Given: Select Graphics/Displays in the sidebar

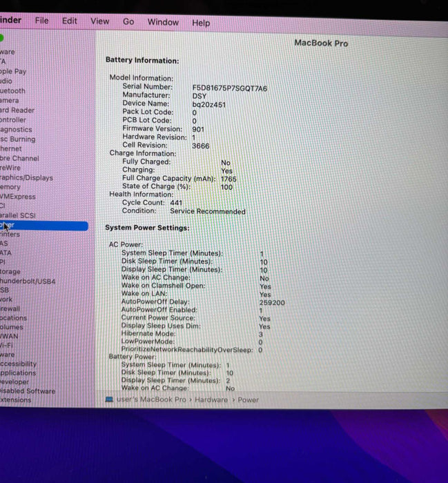Looking at the screenshot, I should tap(26, 178).
